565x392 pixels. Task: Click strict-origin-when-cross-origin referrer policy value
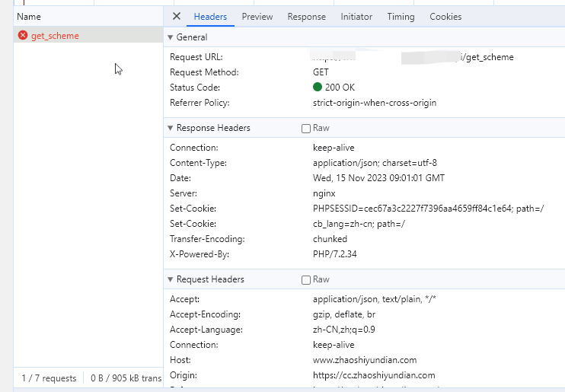pos(375,103)
